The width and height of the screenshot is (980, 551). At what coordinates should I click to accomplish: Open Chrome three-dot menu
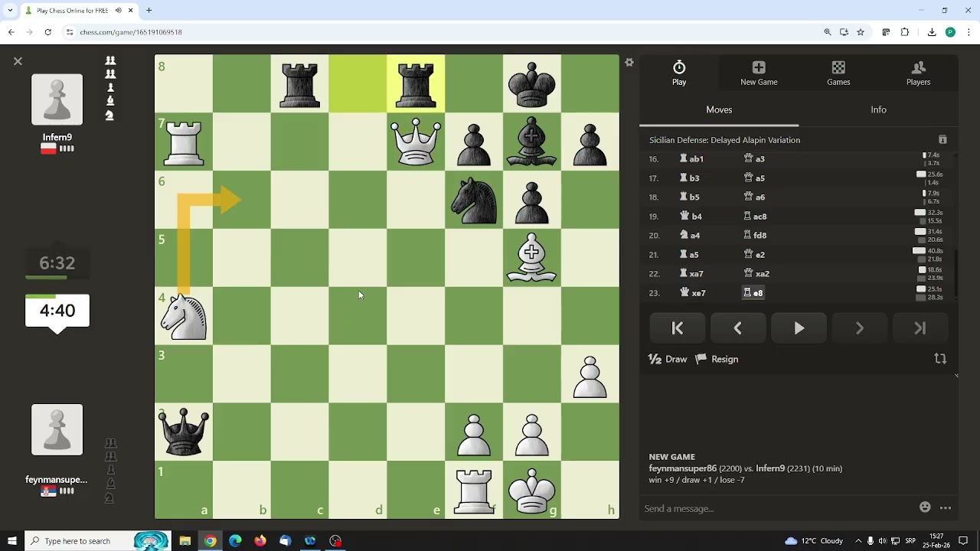(x=969, y=32)
